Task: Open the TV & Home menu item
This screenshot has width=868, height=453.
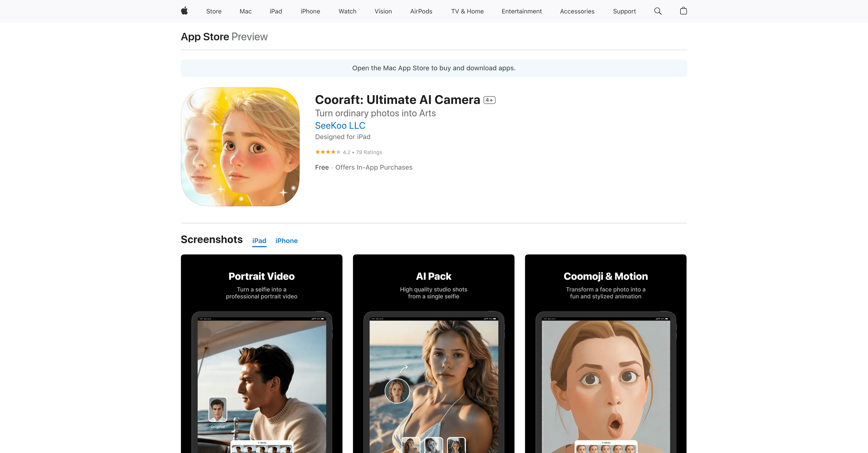Action: point(467,11)
